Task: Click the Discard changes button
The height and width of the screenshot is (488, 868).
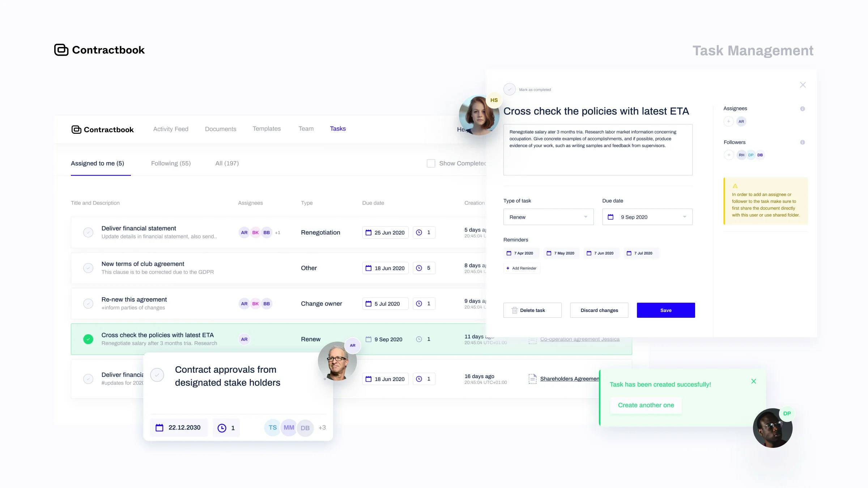Action: pyautogui.click(x=599, y=310)
